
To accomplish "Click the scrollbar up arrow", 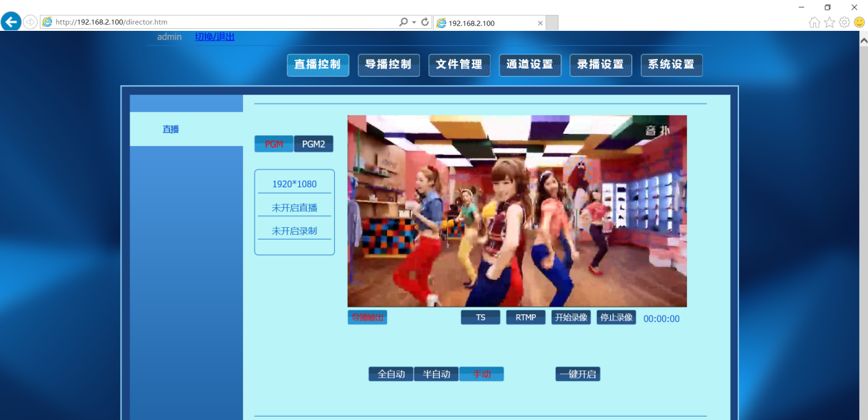I will coord(863,40).
